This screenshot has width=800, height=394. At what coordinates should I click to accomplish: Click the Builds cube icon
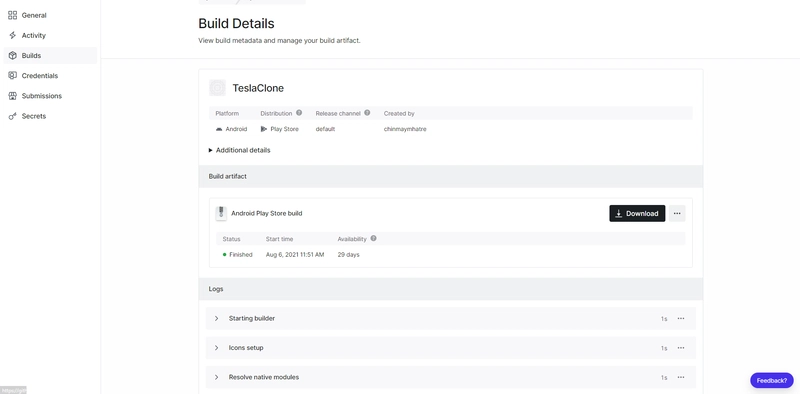pos(13,56)
